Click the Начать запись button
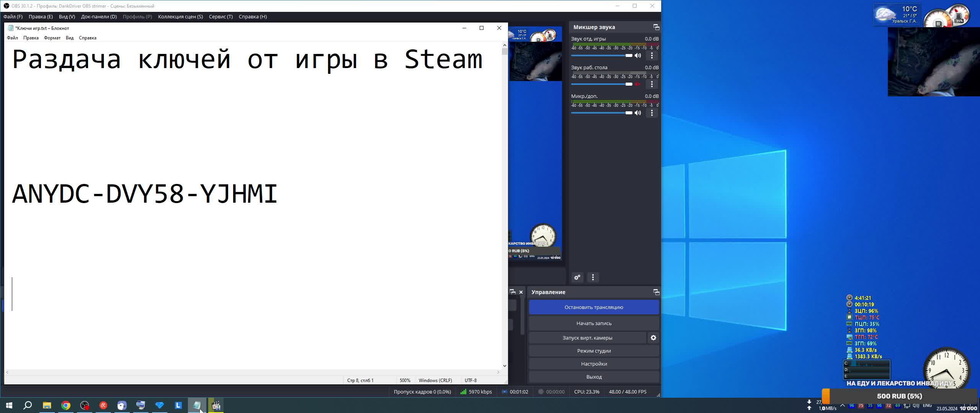Viewport: 980px width, 413px height. (x=594, y=323)
